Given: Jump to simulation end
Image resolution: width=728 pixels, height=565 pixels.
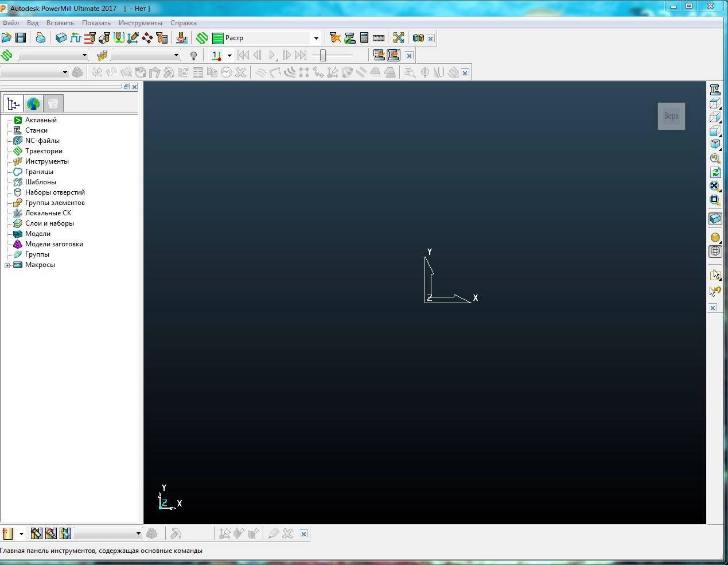Looking at the screenshot, I should click(301, 55).
